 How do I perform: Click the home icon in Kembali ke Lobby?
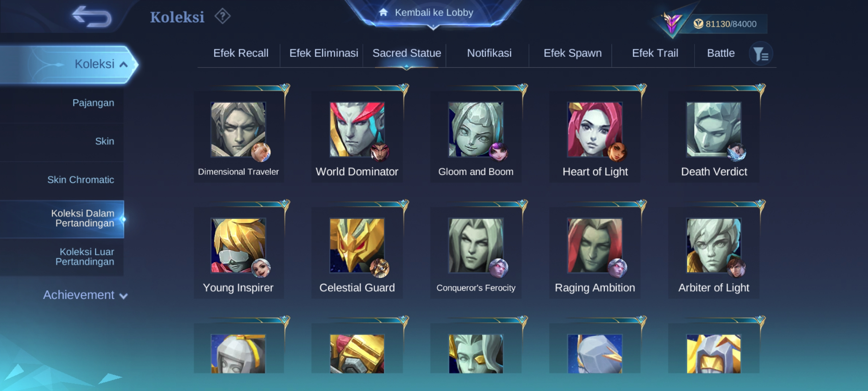383,12
